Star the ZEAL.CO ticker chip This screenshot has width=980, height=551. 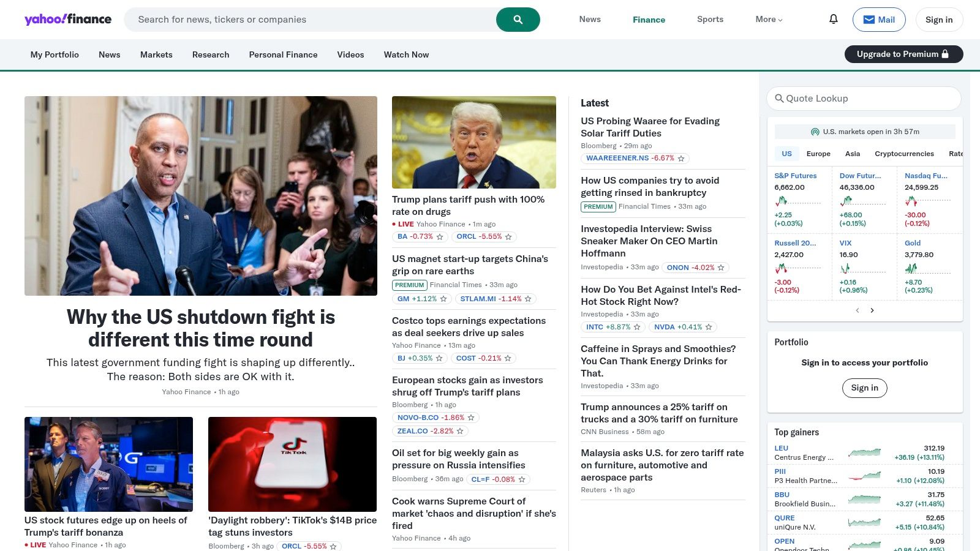click(460, 432)
